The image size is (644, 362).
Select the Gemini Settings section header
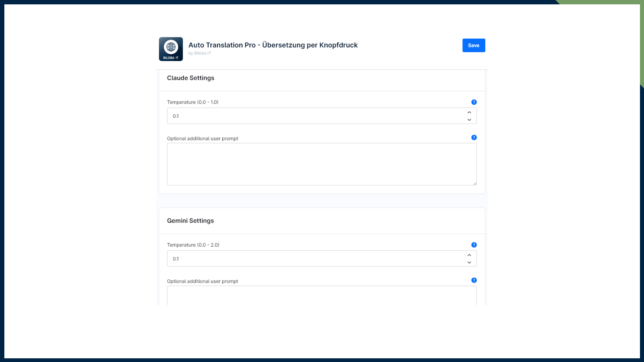190,221
